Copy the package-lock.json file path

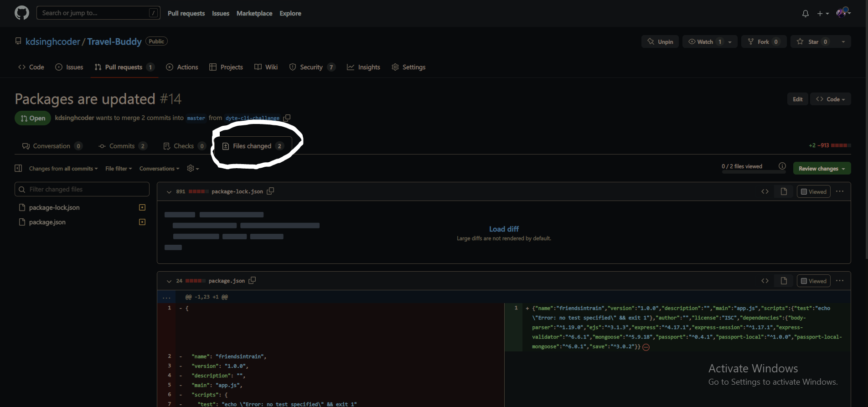point(270,191)
